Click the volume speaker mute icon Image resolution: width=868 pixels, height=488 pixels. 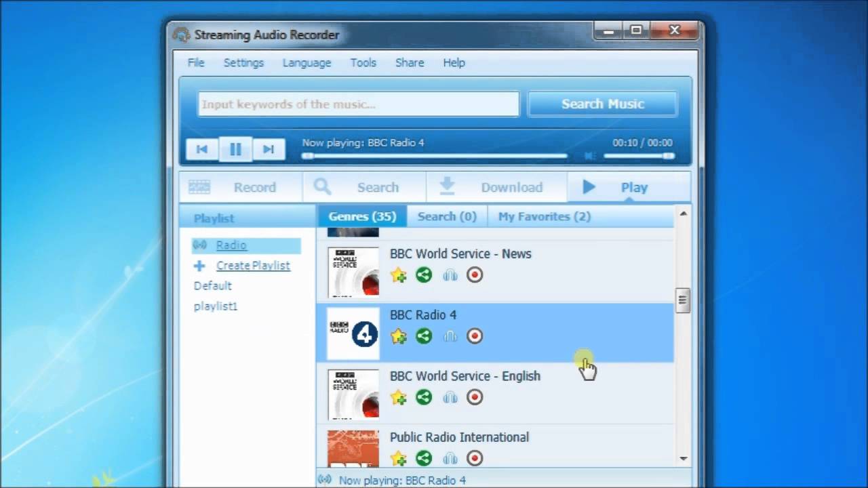tap(590, 156)
